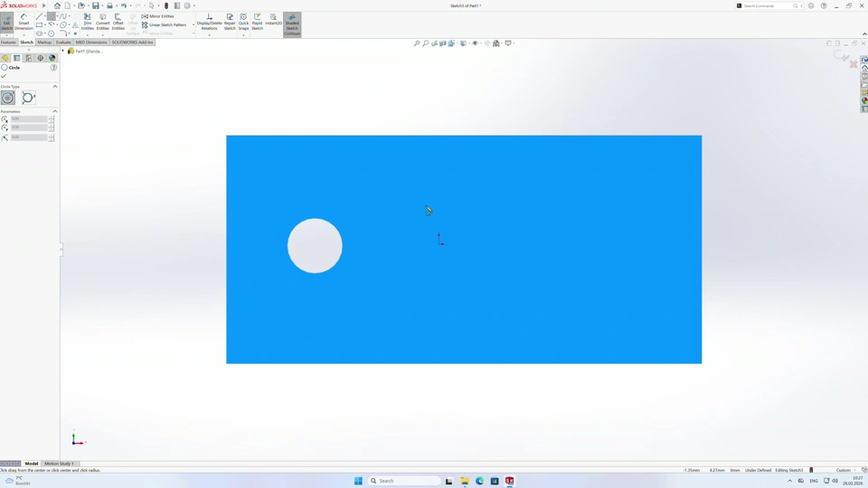Click the X center coordinate field

click(29, 119)
